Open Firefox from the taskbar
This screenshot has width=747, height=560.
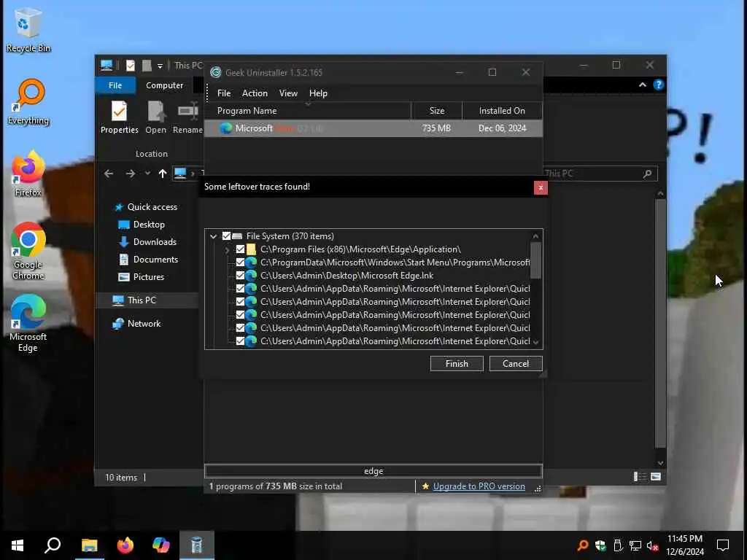tap(125, 545)
